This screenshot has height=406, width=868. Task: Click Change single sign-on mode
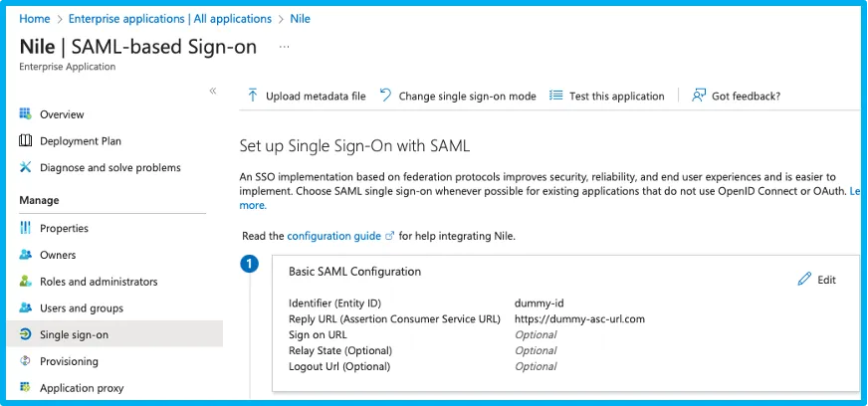[x=458, y=96]
